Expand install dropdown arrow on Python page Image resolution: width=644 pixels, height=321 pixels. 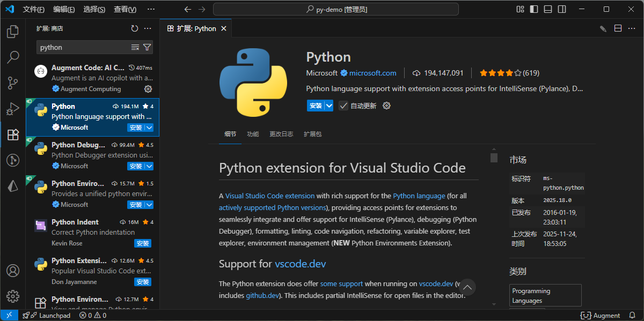329,106
